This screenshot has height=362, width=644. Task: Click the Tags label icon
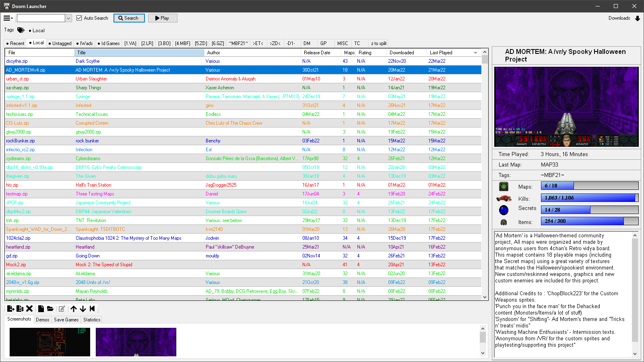tap(21, 30)
